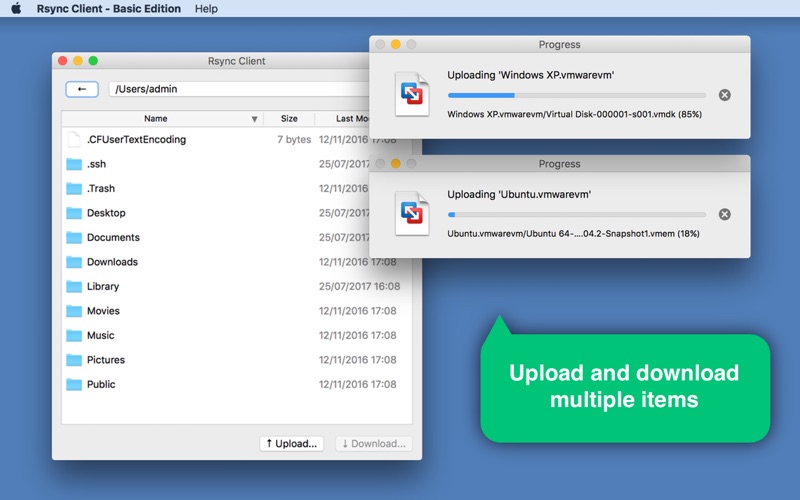Open the Rsync Client application menu
Image resolution: width=800 pixels, height=500 pixels.
pos(116,9)
